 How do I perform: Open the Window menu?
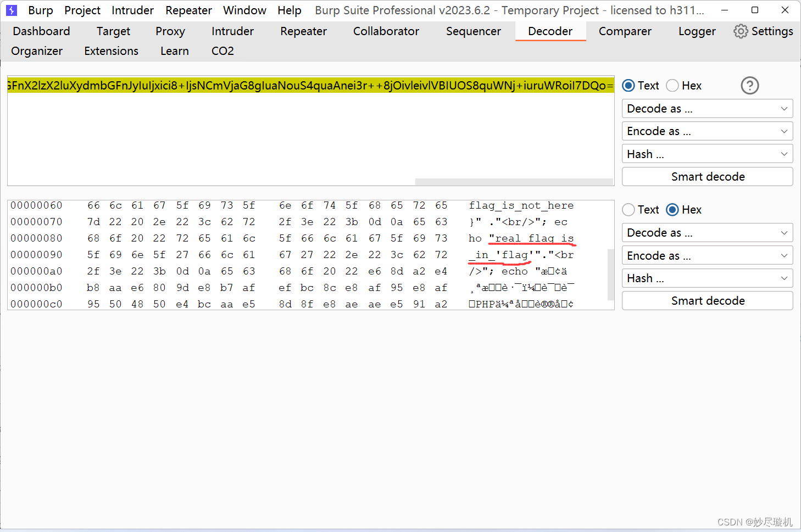pos(244,10)
